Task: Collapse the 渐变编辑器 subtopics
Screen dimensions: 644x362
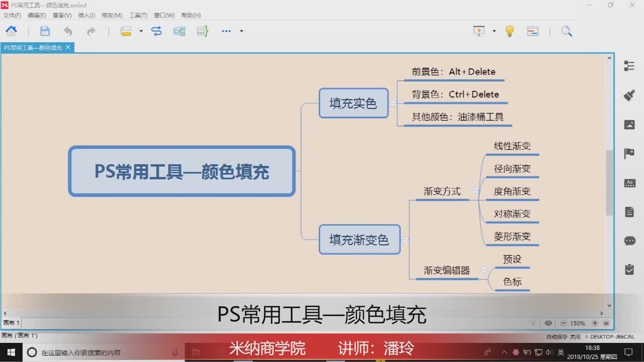Action: pyautogui.click(x=484, y=269)
